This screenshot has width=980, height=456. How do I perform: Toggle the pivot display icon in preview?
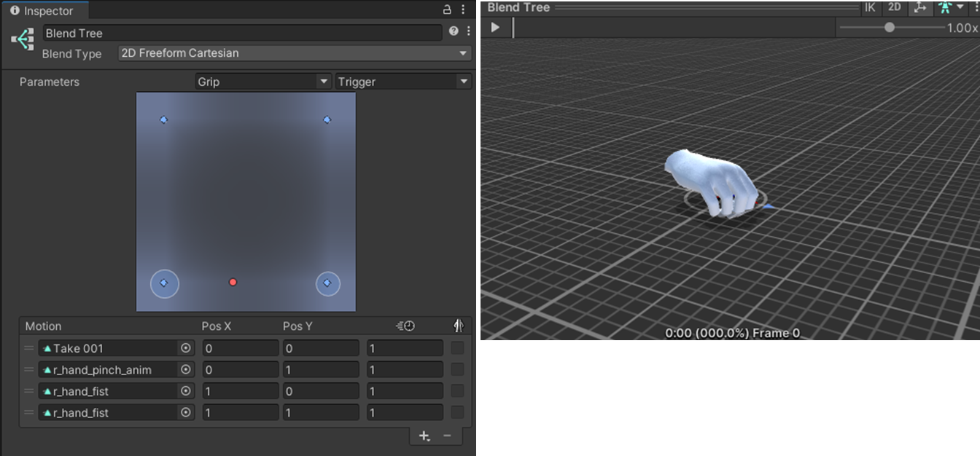pos(919,7)
